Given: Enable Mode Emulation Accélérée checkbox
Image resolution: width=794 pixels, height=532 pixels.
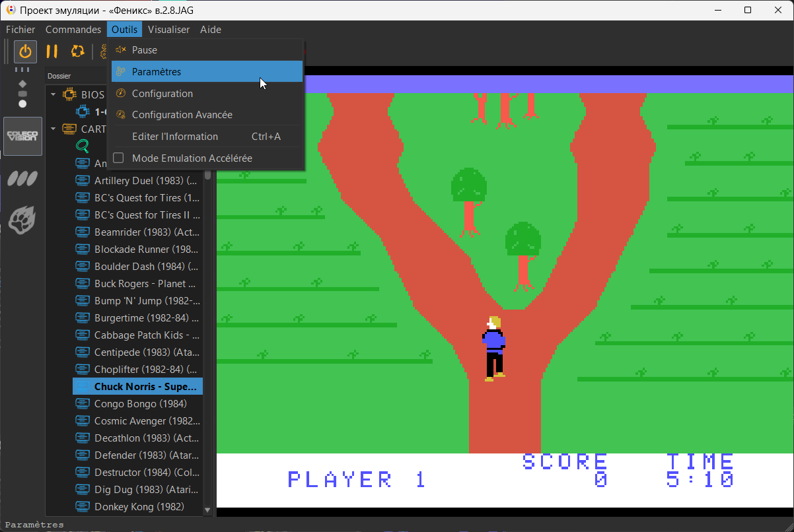Looking at the screenshot, I should point(119,158).
